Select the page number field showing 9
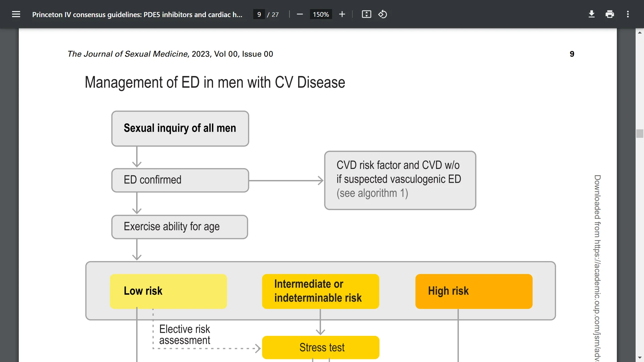Viewport: 644px width, 362px height. point(258,14)
